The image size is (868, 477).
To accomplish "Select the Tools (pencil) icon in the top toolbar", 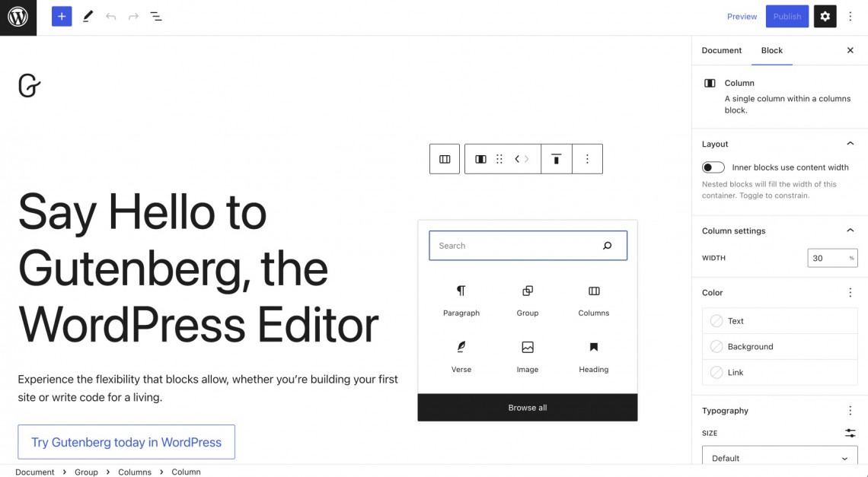I will (87, 16).
